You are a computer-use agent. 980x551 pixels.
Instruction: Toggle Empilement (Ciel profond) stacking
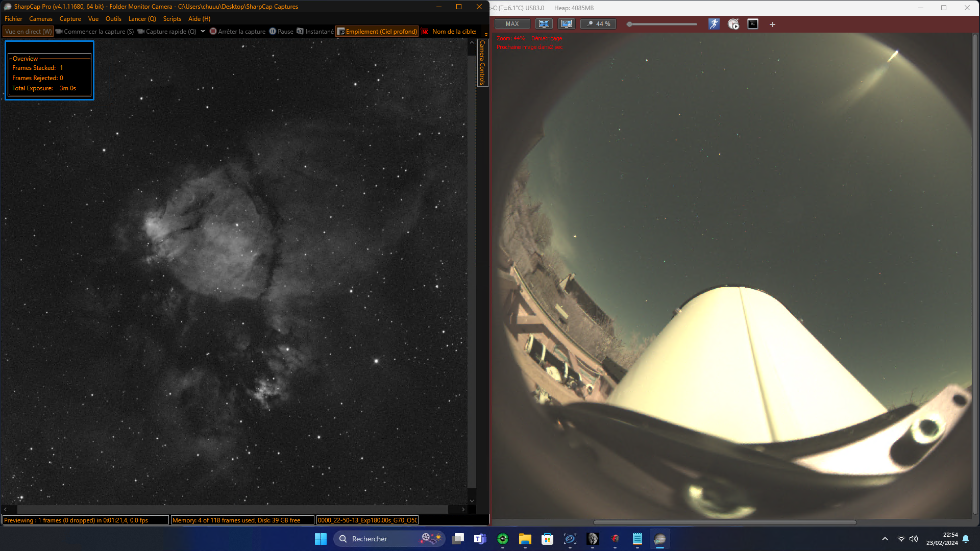pyautogui.click(x=377, y=32)
